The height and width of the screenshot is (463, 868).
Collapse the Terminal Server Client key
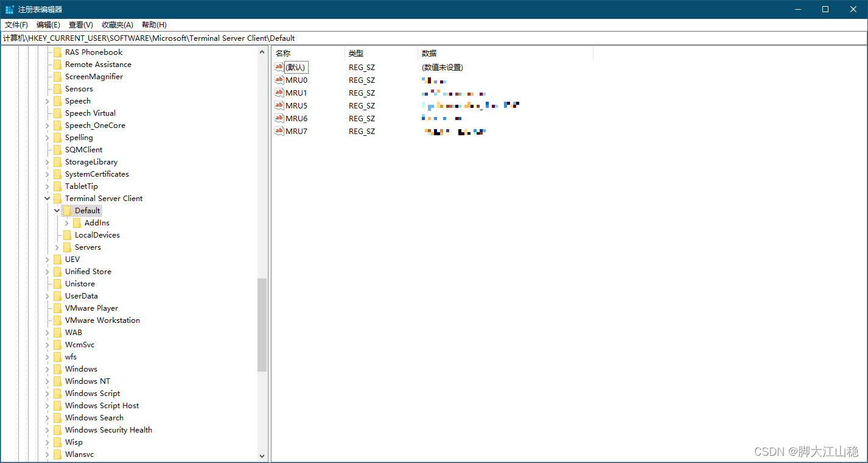[x=47, y=199]
